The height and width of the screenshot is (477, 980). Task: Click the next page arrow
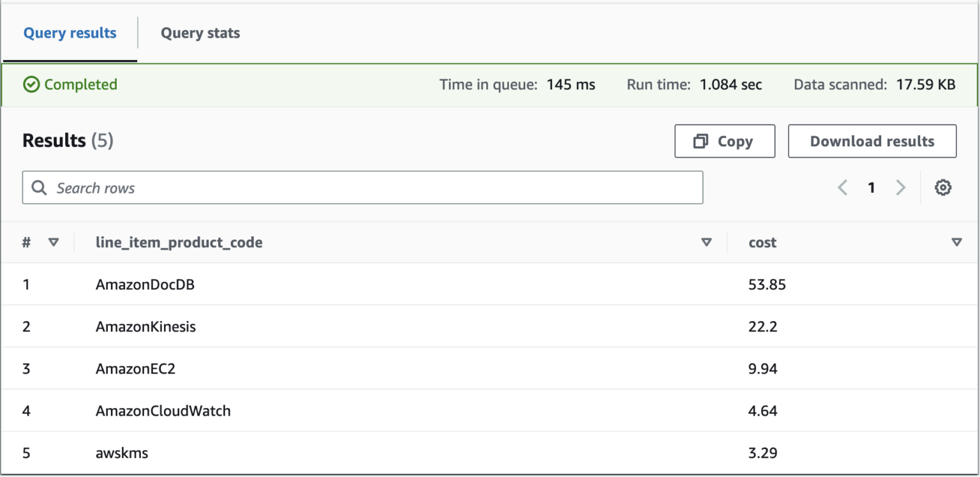[x=901, y=187]
